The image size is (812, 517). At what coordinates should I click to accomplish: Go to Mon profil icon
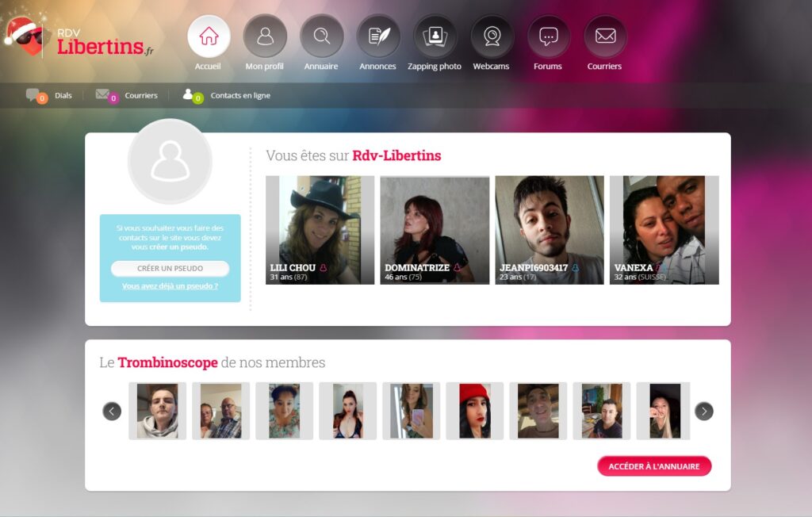(265, 36)
